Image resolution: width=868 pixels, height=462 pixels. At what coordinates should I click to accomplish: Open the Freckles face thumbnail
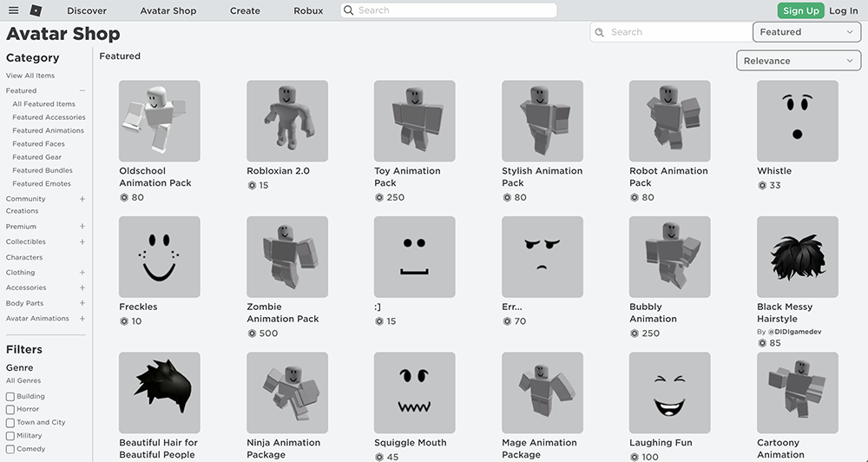pyautogui.click(x=160, y=257)
